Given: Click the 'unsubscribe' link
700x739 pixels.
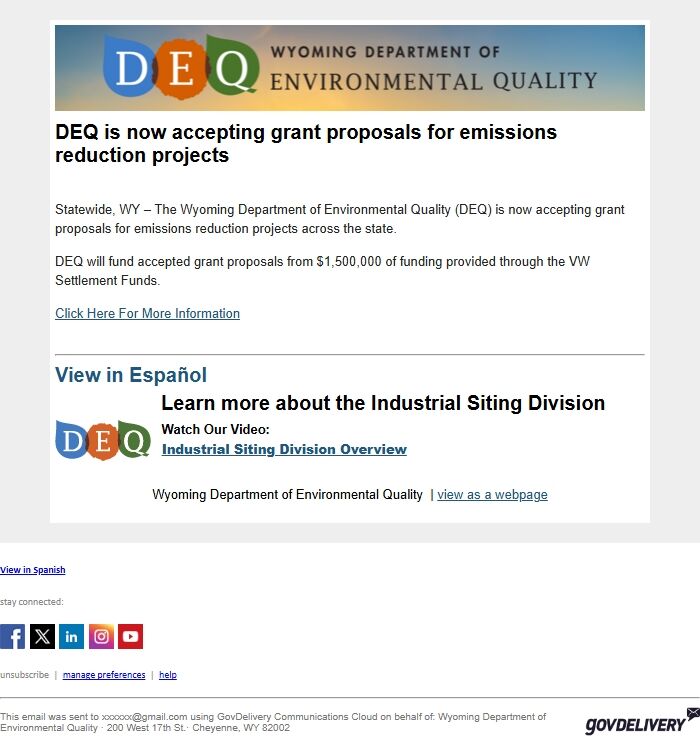Looking at the screenshot, I should (x=25, y=675).
